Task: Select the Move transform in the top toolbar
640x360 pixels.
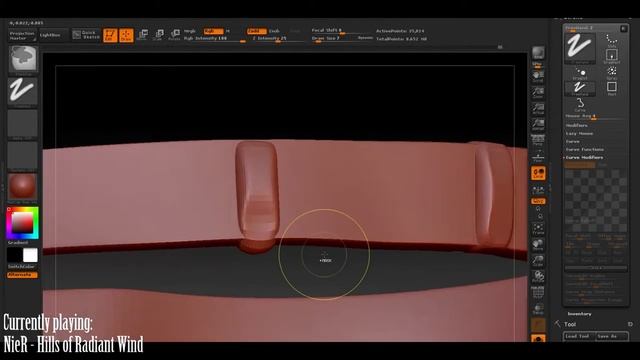Action: click(x=142, y=35)
